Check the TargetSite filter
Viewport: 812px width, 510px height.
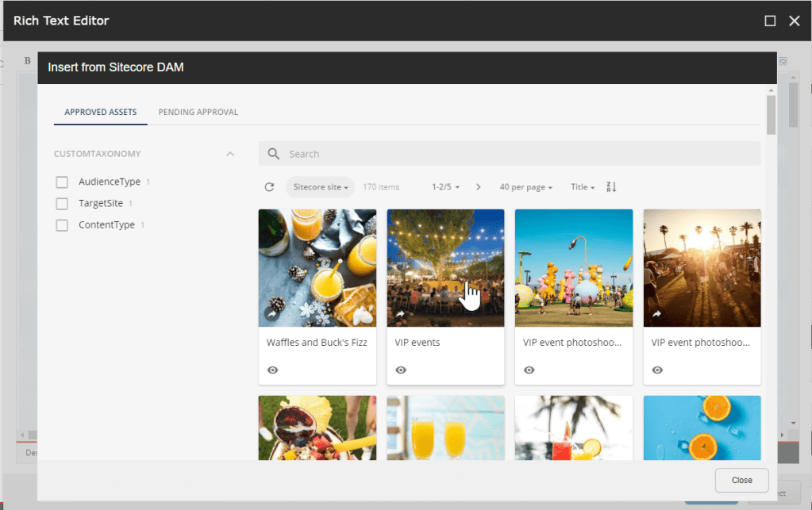click(x=62, y=204)
